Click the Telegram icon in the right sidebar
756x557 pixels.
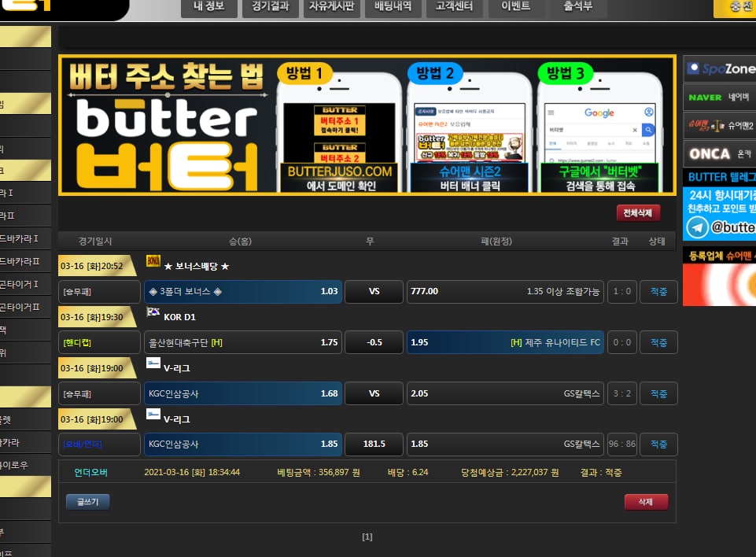pos(696,227)
